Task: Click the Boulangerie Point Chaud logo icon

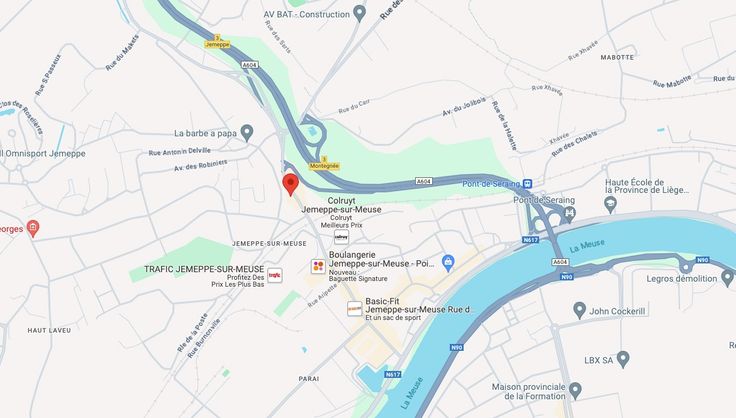Action: [x=318, y=266]
